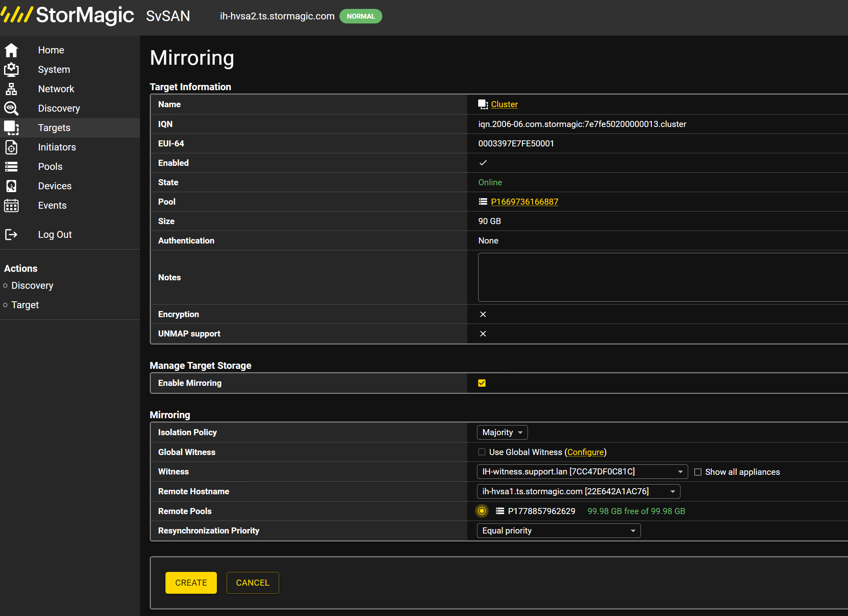Click Discovery under Actions
848x616 pixels.
pyautogui.click(x=32, y=286)
